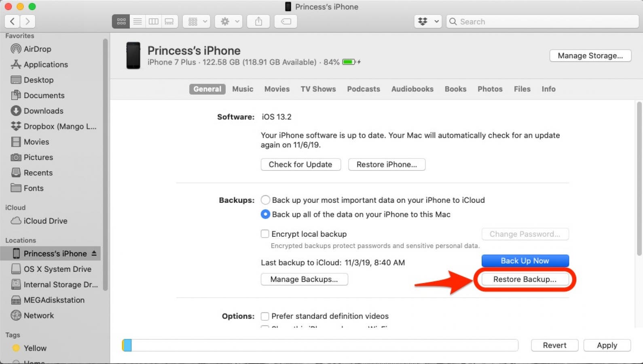643x364 pixels.
Task: Open the Dropbox toolbar dropdown
Action: (x=428, y=21)
